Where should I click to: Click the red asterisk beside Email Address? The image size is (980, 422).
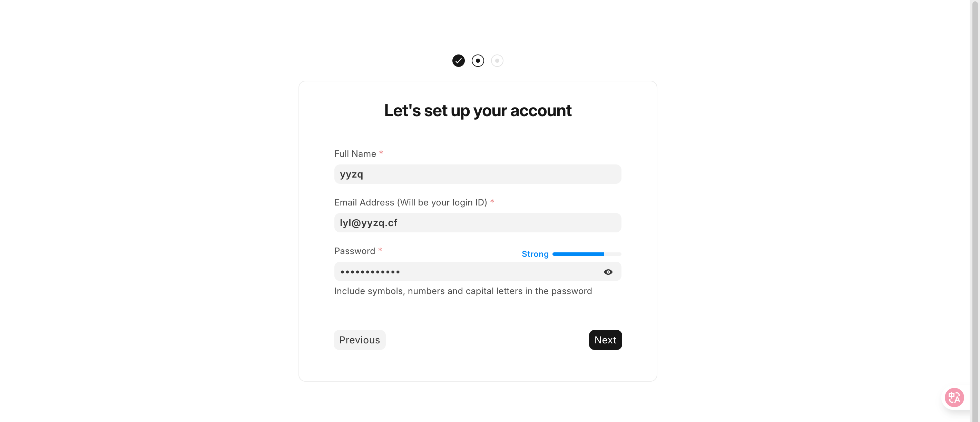click(492, 201)
